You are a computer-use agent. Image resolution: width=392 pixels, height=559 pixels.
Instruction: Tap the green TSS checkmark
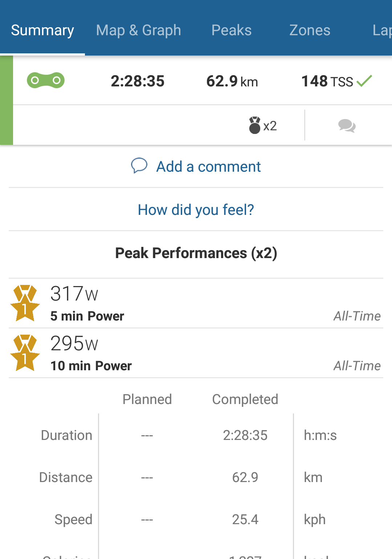tap(364, 81)
